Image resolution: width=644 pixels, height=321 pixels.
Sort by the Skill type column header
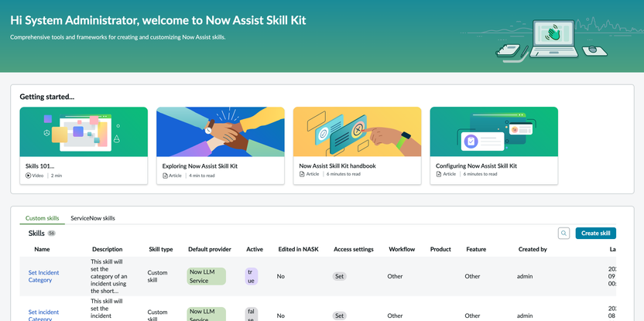(x=160, y=249)
